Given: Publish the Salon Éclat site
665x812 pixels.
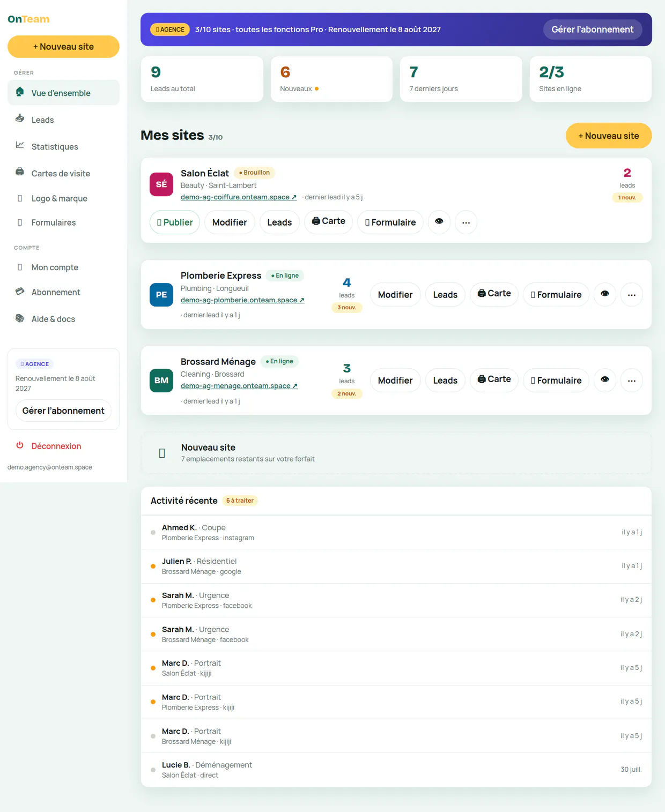Looking at the screenshot, I should click(x=175, y=222).
